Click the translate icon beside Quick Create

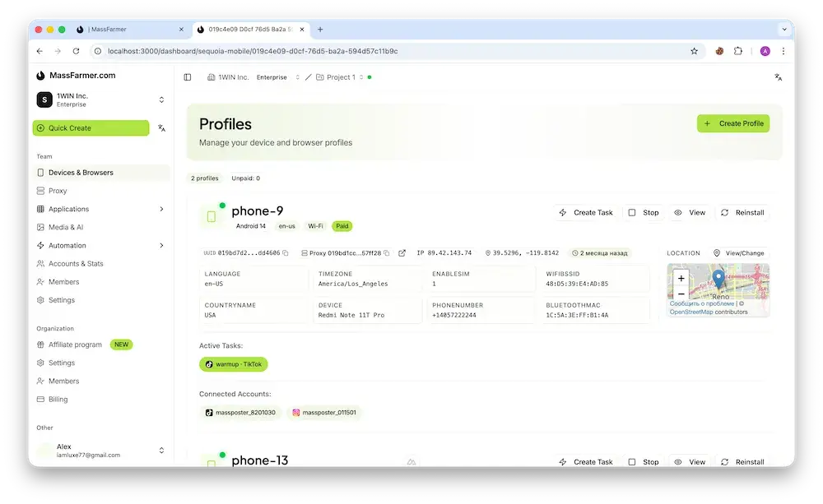(161, 128)
